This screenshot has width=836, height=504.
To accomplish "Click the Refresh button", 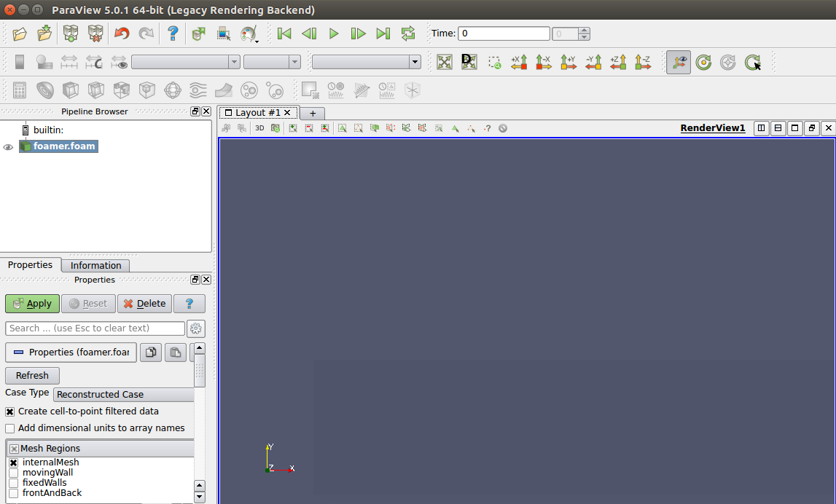I will point(32,375).
